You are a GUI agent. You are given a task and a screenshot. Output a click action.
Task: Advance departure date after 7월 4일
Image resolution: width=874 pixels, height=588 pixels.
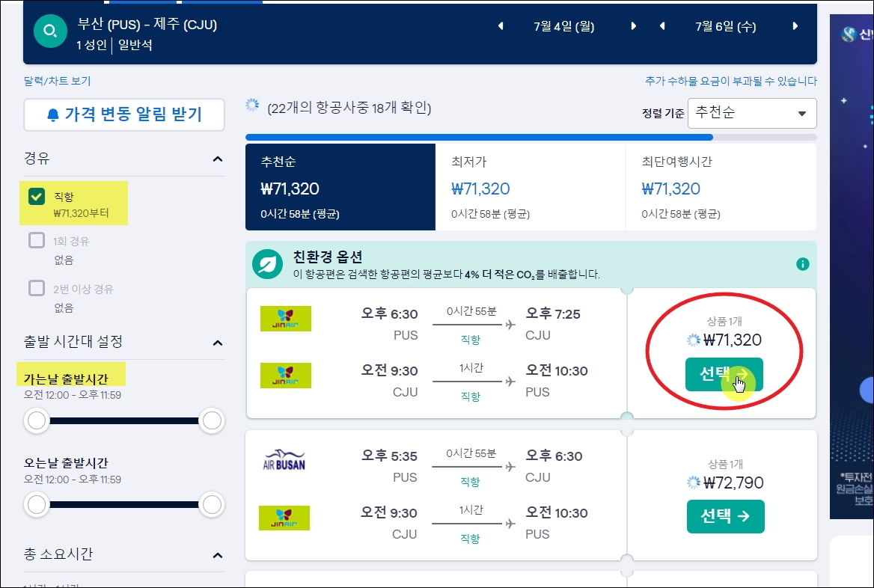click(633, 26)
